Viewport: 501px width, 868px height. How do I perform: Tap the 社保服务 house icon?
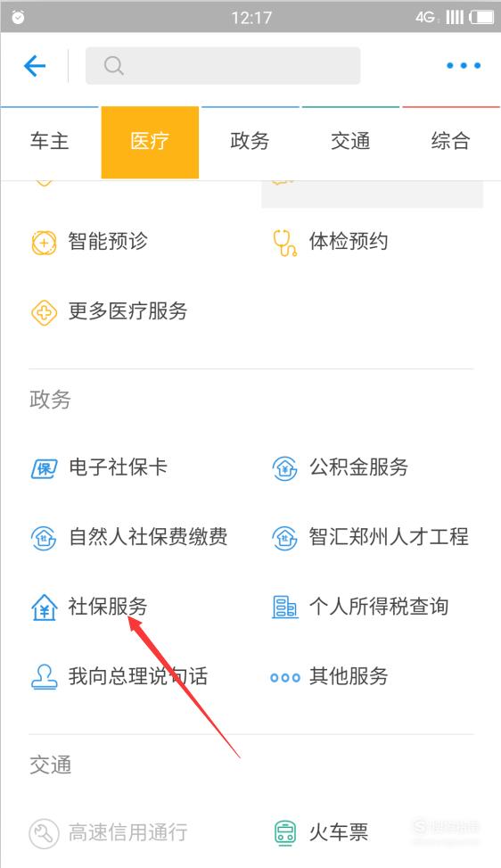pyautogui.click(x=45, y=608)
